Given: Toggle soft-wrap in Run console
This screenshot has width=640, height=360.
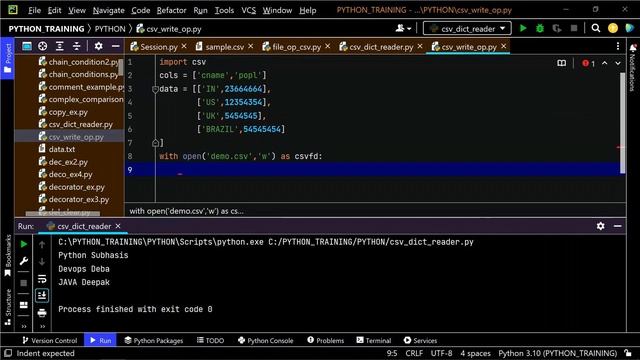Looking at the screenshot, I should pyautogui.click(x=42, y=279).
